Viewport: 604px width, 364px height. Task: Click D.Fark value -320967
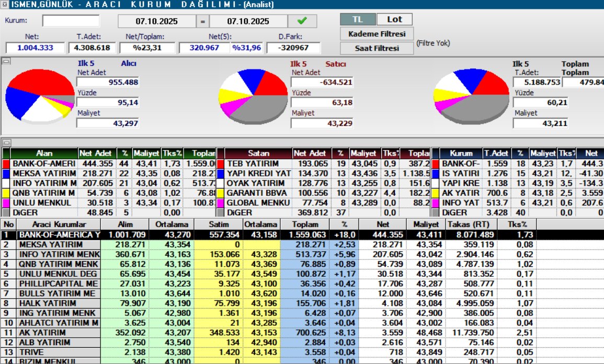293,48
